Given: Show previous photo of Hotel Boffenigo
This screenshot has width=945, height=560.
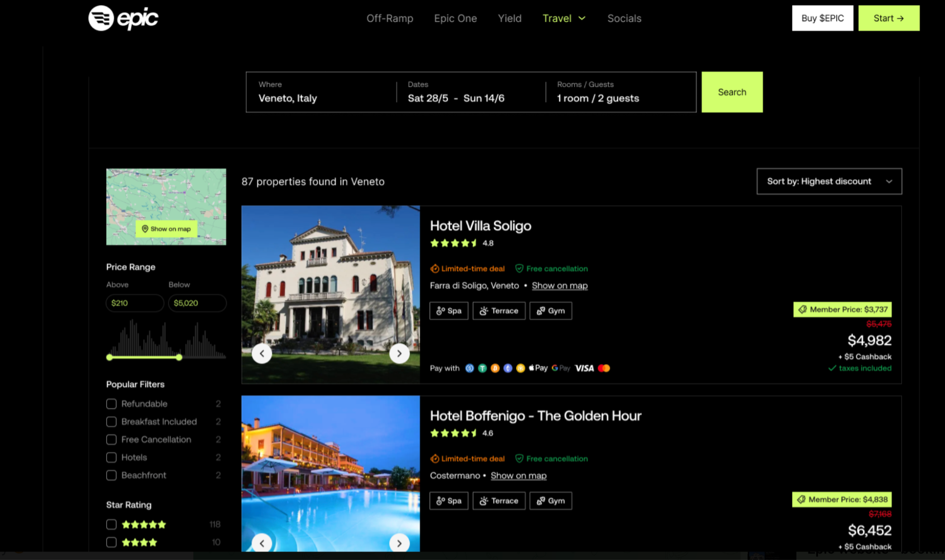Looking at the screenshot, I should 262,543.
